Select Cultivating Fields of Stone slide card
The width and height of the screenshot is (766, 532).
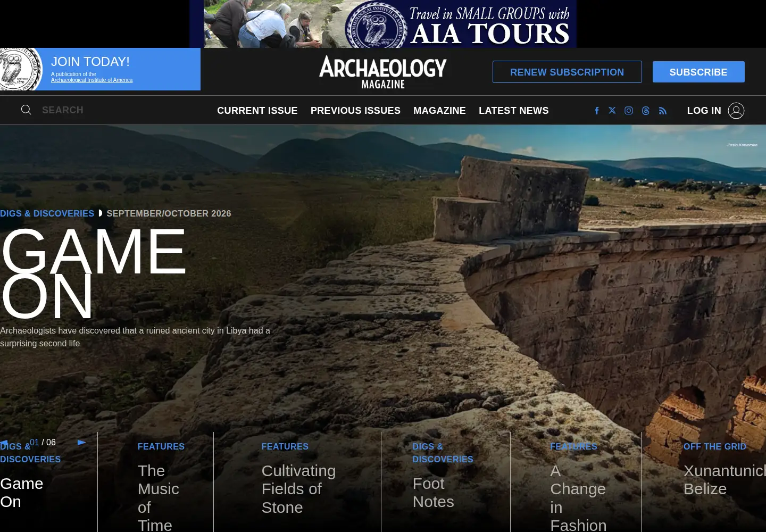click(298, 489)
